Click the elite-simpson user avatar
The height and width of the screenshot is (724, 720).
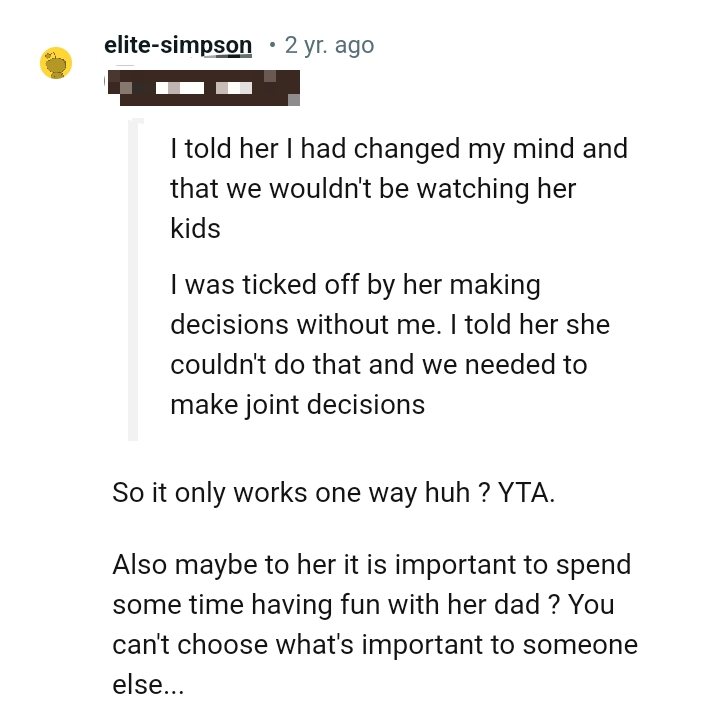point(56,63)
